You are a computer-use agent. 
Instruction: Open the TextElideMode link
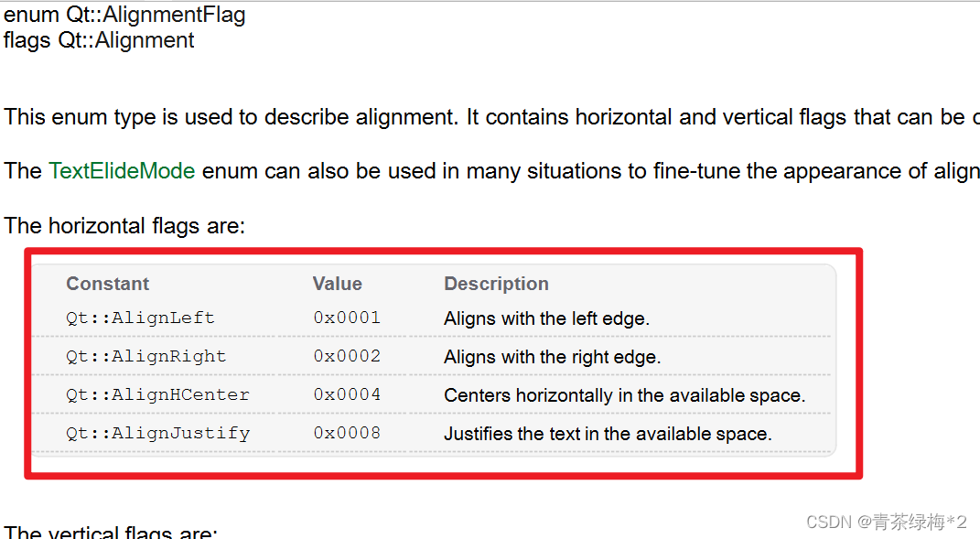(x=122, y=171)
